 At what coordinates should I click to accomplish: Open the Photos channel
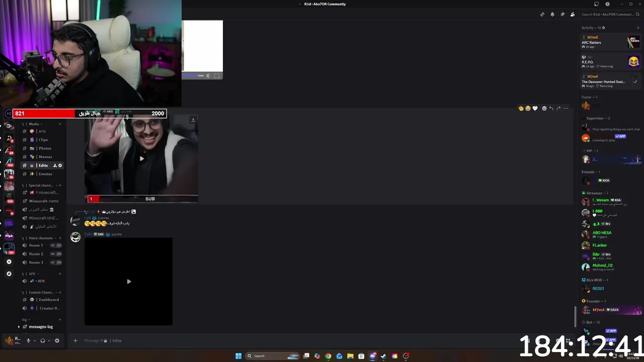pyautogui.click(x=43, y=148)
